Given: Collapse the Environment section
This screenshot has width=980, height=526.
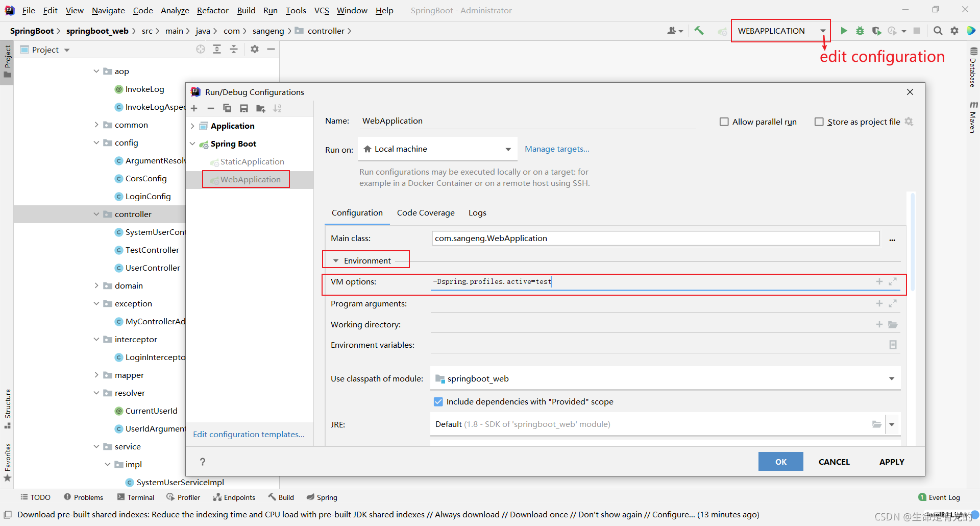Looking at the screenshot, I should 336,261.
